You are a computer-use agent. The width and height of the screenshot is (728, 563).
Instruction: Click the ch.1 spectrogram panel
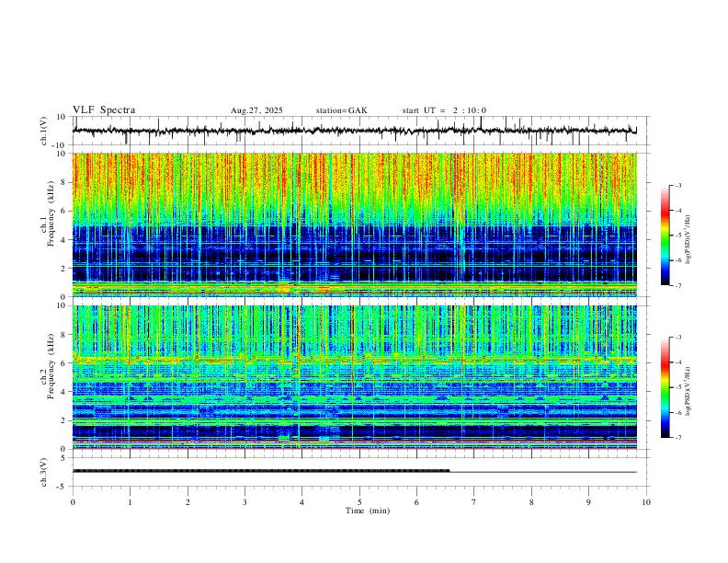[354, 224]
